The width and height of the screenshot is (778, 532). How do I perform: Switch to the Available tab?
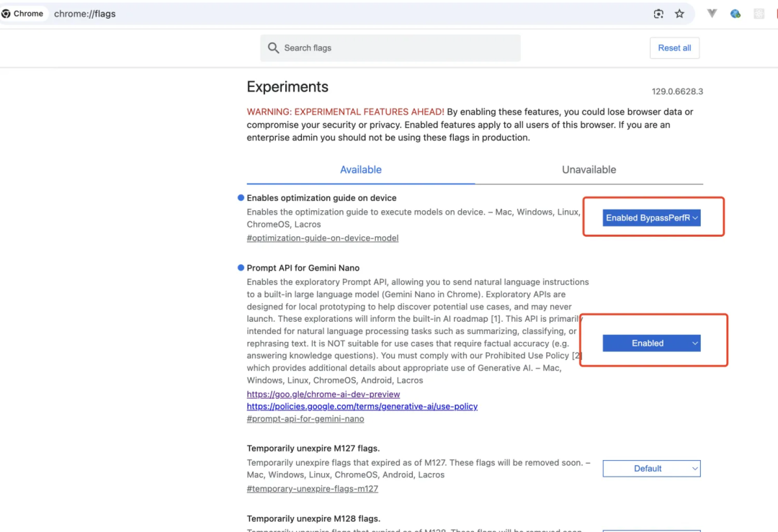(x=360, y=170)
